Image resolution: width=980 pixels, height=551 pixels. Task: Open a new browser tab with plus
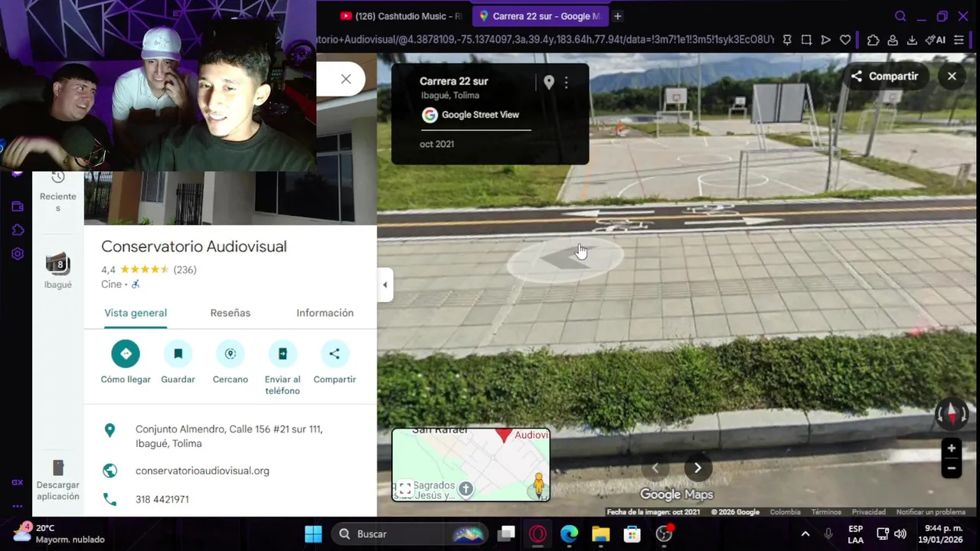pos(617,16)
